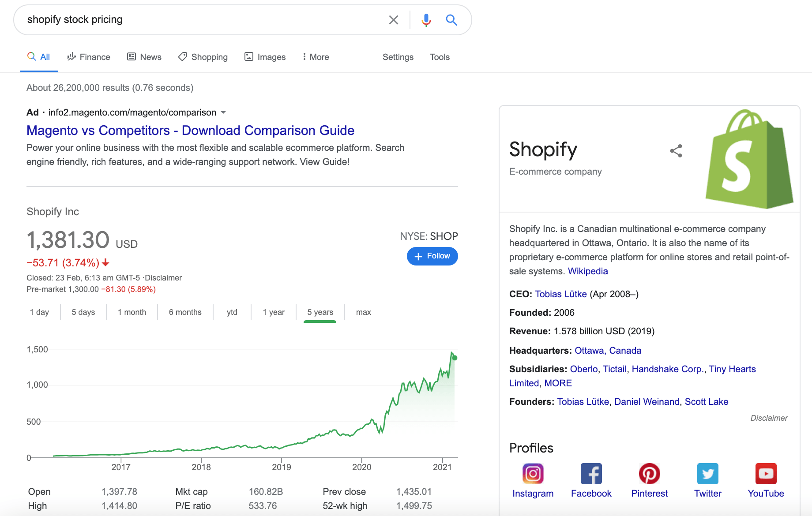Click the Follow stock button
Screen dimensions: 812x516
point(432,256)
